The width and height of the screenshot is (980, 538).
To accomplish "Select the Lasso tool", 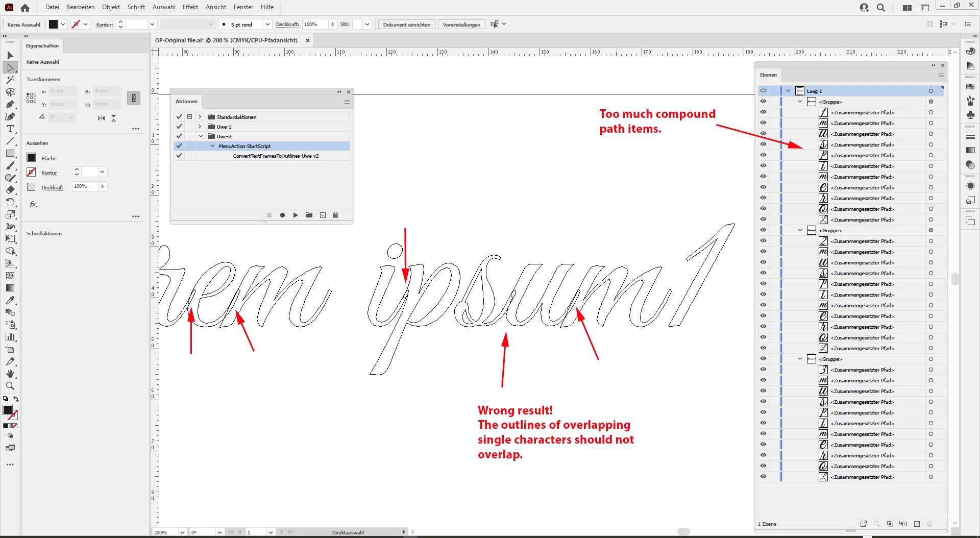I will (10, 92).
